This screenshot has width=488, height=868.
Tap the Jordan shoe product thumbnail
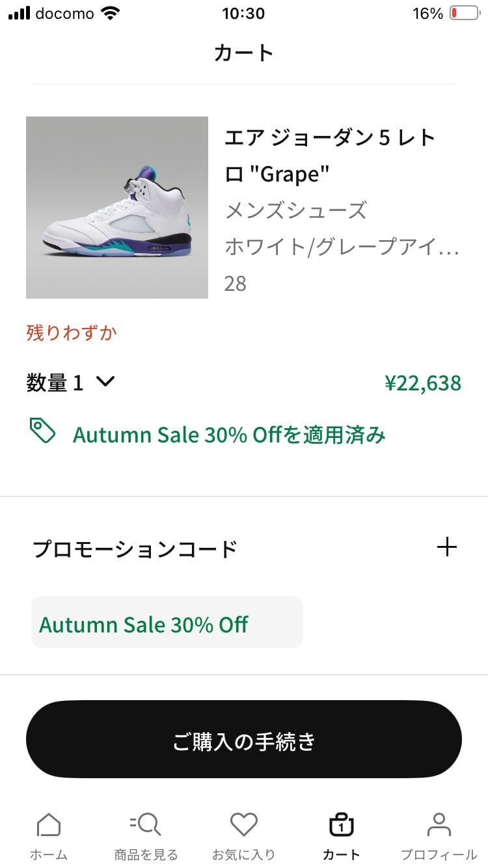click(117, 208)
